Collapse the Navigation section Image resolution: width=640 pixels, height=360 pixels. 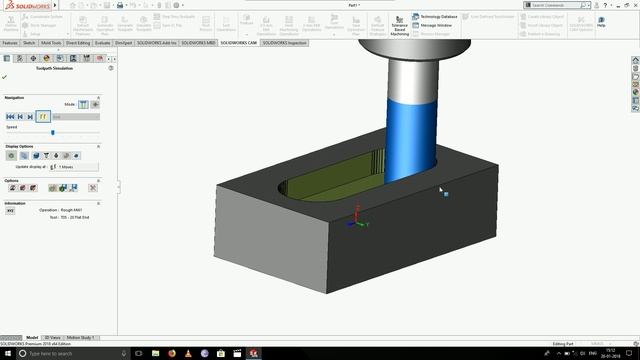[x=98, y=98]
